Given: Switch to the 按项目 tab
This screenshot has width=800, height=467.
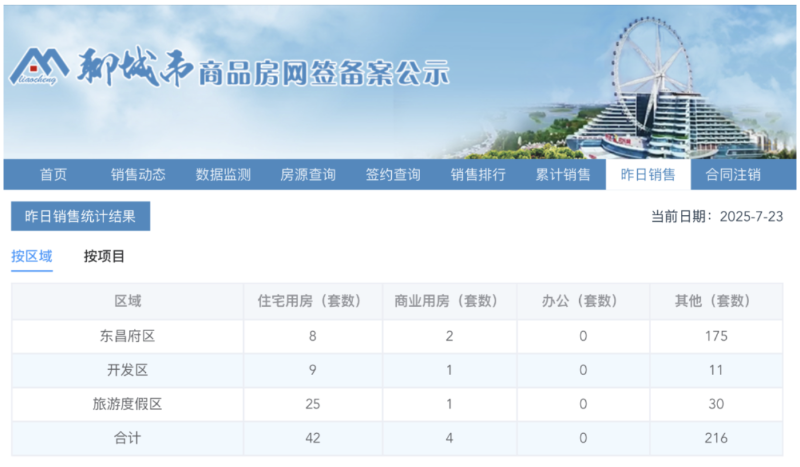Looking at the screenshot, I should [x=104, y=256].
